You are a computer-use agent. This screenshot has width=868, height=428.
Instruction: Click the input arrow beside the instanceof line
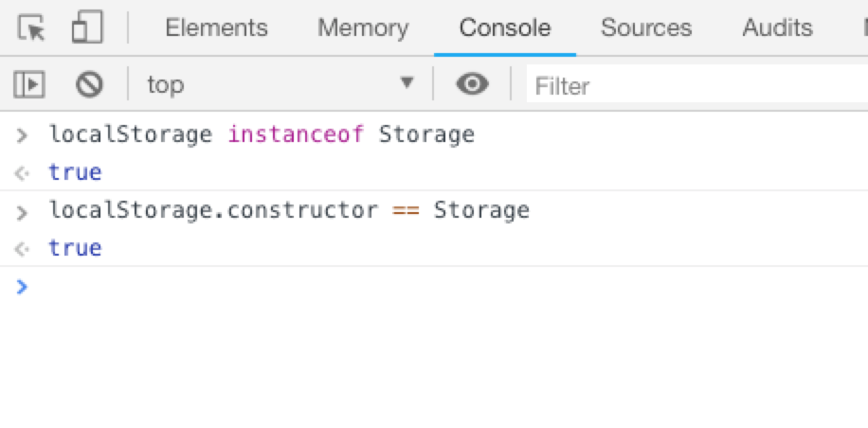23,135
